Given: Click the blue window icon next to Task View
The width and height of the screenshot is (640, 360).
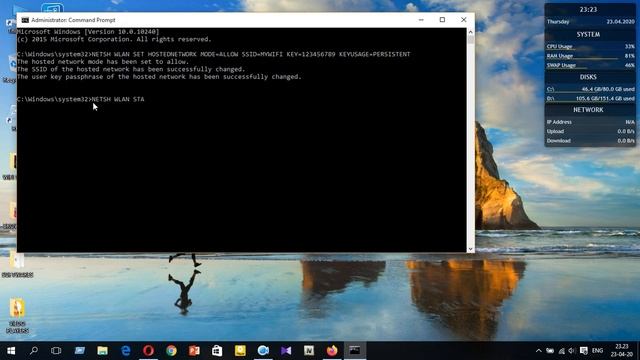Looking at the screenshot, I should coord(80,351).
